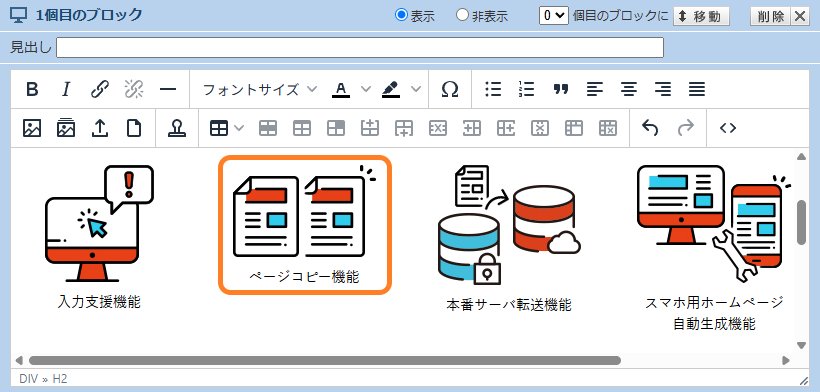
Task: Select the 表示 radio button
Action: (401, 15)
